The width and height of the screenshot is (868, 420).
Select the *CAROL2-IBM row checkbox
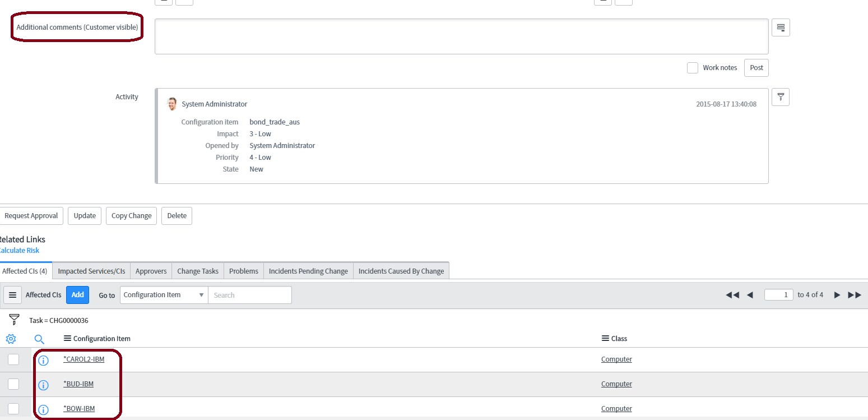point(13,359)
